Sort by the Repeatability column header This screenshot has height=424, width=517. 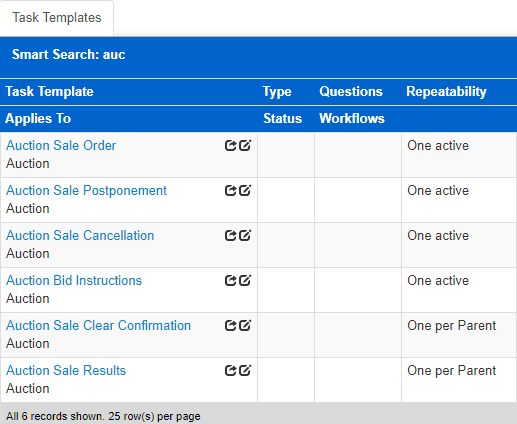(x=446, y=92)
